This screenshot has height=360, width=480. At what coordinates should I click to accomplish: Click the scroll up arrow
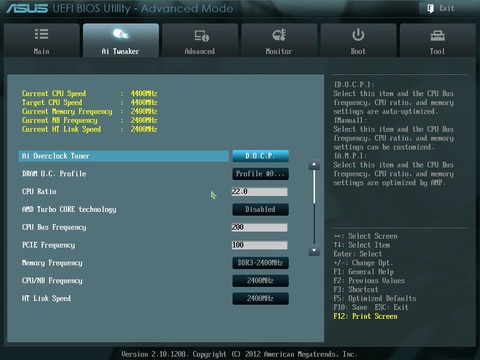pos(314,165)
